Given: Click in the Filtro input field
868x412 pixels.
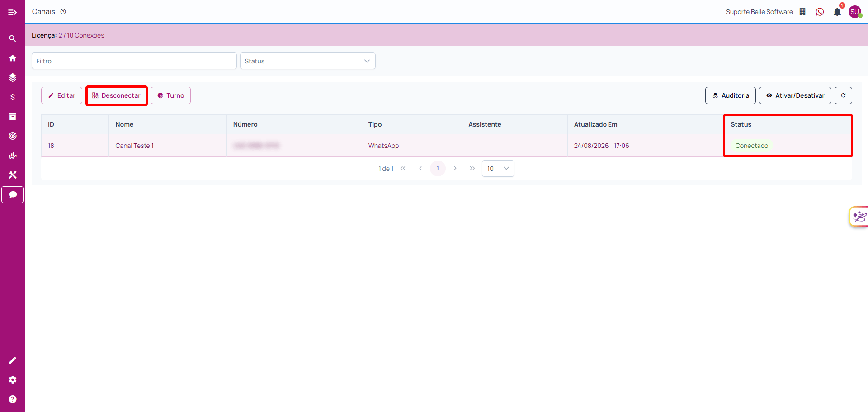Looking at the screenshot, I should pyautogui.click(x=134, y=61).
